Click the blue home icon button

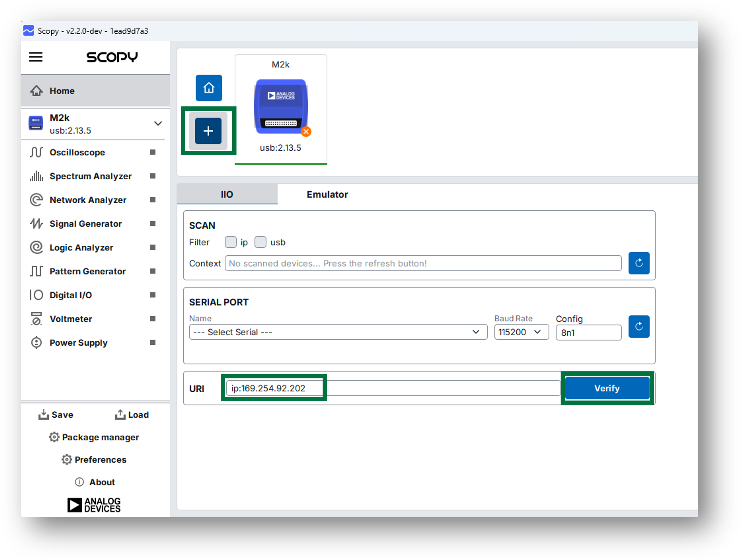(x=209, y=88)
